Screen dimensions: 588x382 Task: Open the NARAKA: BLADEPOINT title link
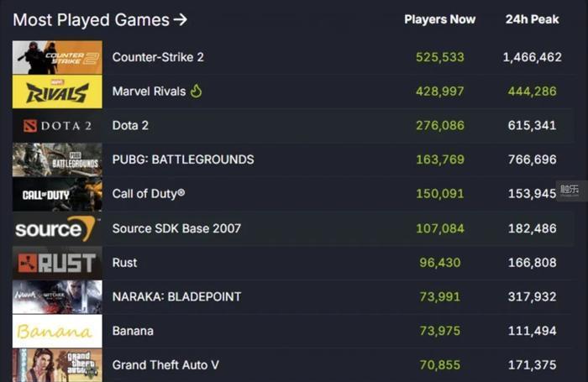tap(176, 296)
